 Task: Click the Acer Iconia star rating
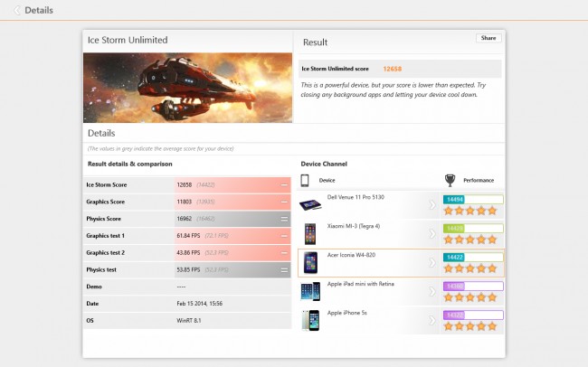470,268
